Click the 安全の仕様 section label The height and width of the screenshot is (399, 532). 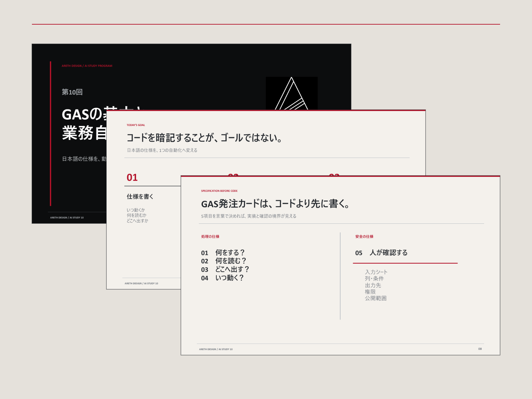[x=364, y=237]
